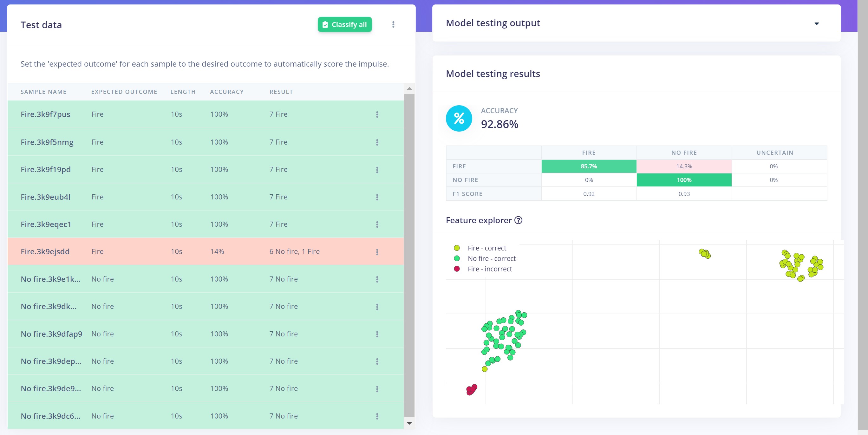
Task: Select the Fire.3k9eqec1 sample name
Action: click(x=46, y=224)
